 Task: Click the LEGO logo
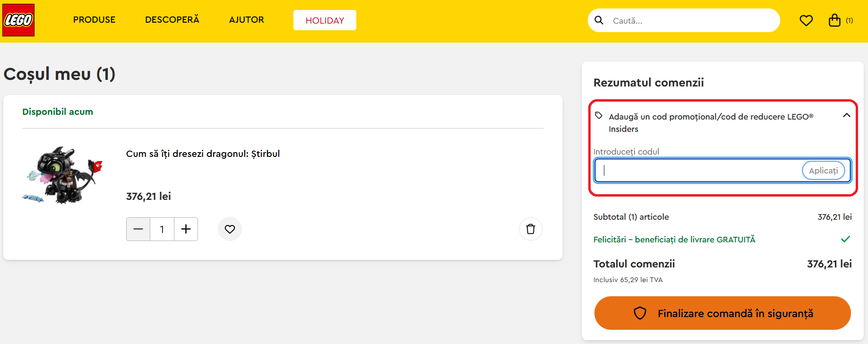tap(18, 20)
